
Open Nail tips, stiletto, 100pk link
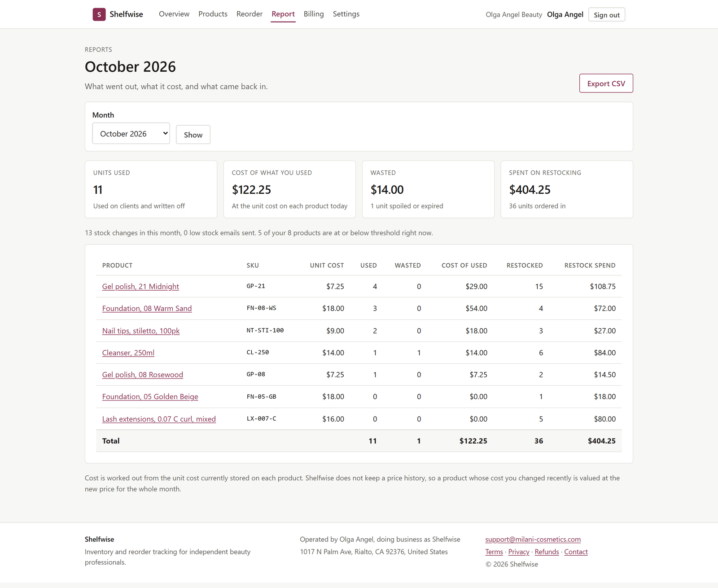[141, 331]
